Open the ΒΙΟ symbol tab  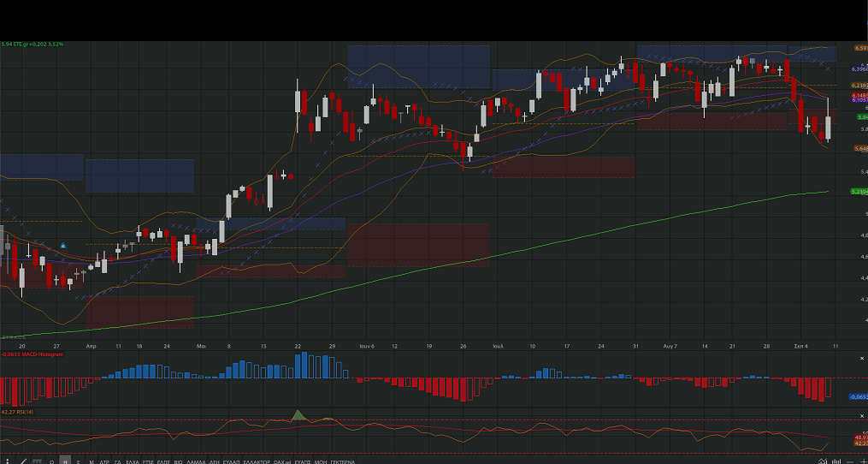click(178, 461)
